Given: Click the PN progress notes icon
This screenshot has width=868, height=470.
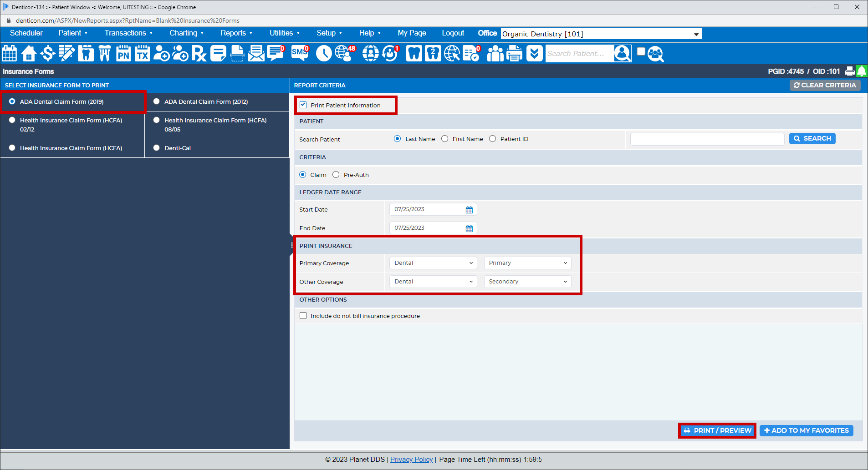Looking at the screenshot, I should pyautogui.click(x=123, y=54).
